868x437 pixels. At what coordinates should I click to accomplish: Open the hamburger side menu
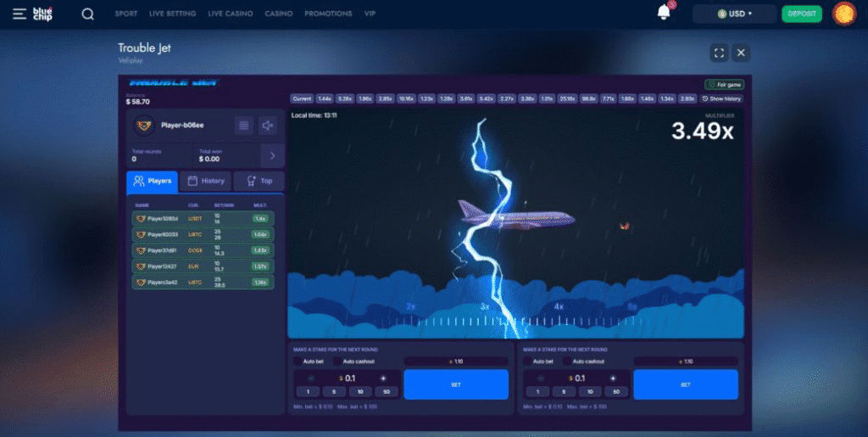click(x=19, y=14)
